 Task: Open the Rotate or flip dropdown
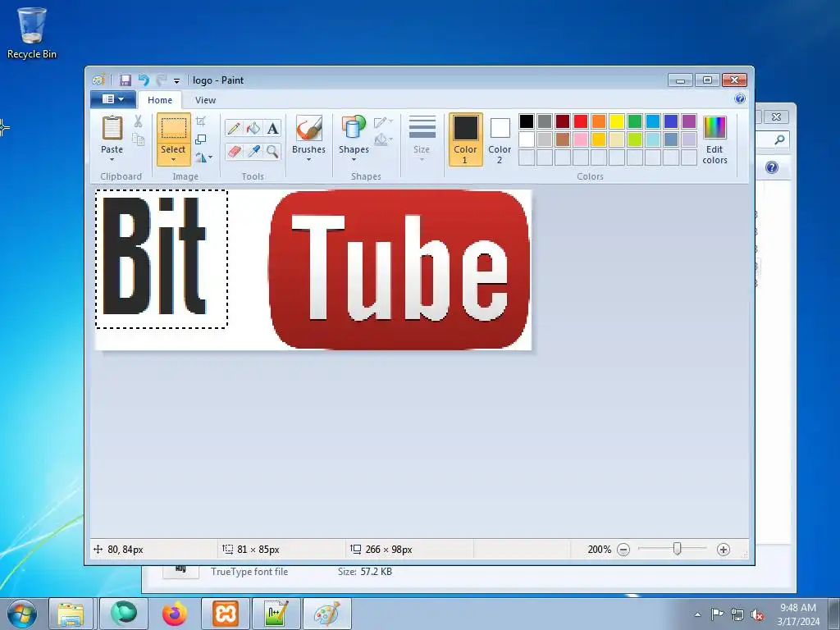pyautogui.click(x=203, y=157)
